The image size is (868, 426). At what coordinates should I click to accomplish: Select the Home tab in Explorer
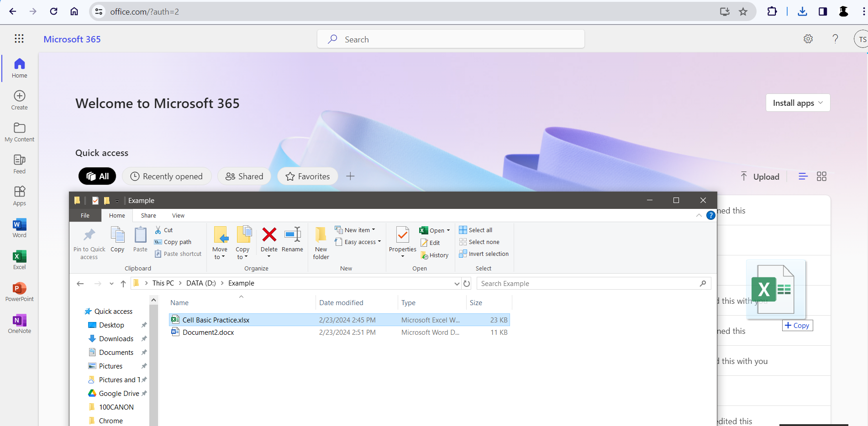coord(117,215)
